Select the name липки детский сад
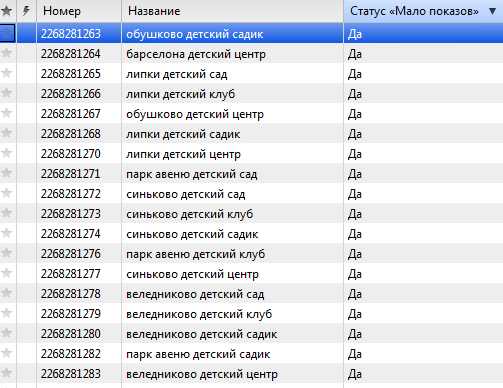Viewport: 503px width, 388px height. point(177,74)
